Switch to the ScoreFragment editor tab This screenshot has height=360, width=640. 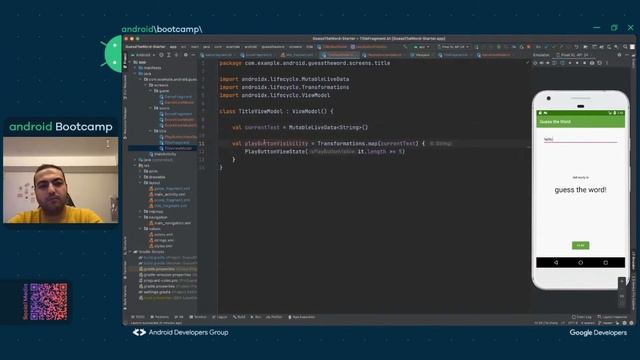(x=258, y=55)
